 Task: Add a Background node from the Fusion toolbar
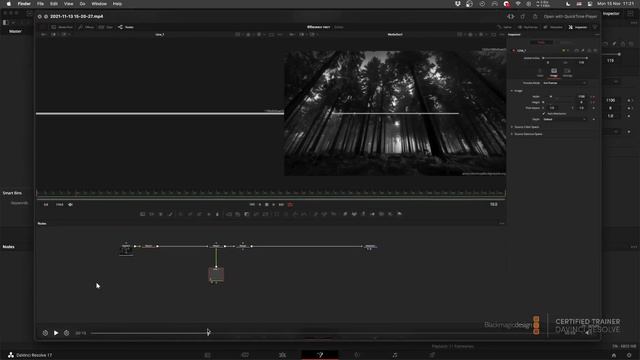coord(142,214)
